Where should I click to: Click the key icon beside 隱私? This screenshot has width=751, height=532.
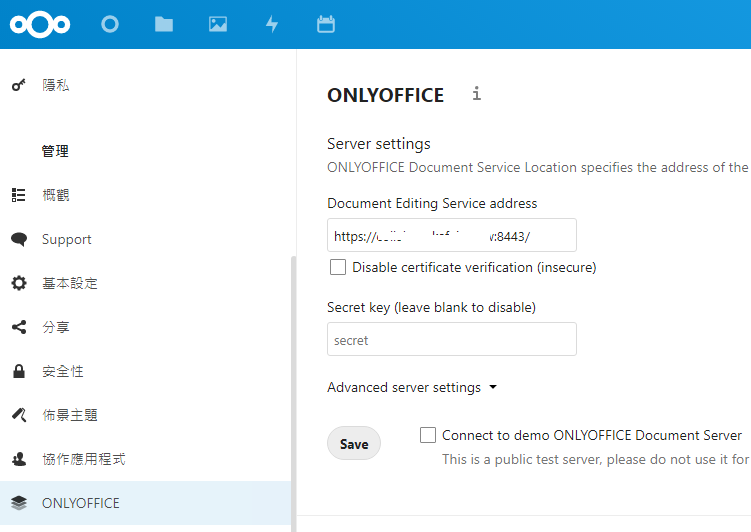19,85
